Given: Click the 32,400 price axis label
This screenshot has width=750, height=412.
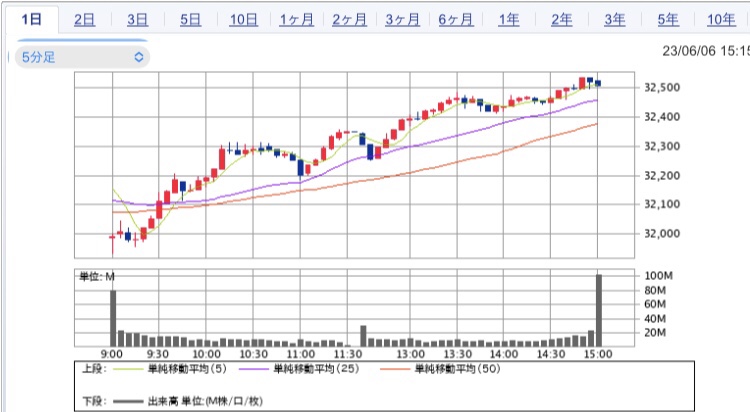Looking at the screenshot, I should 662,117.
